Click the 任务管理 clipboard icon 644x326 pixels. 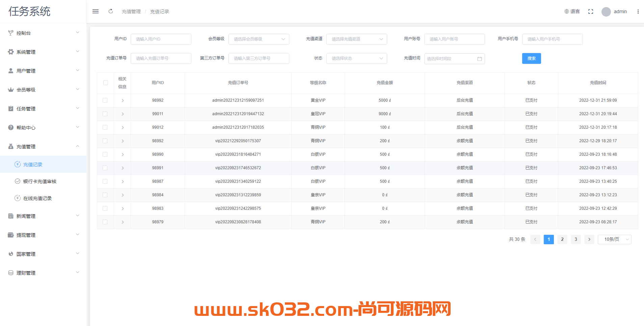(11, 109)
